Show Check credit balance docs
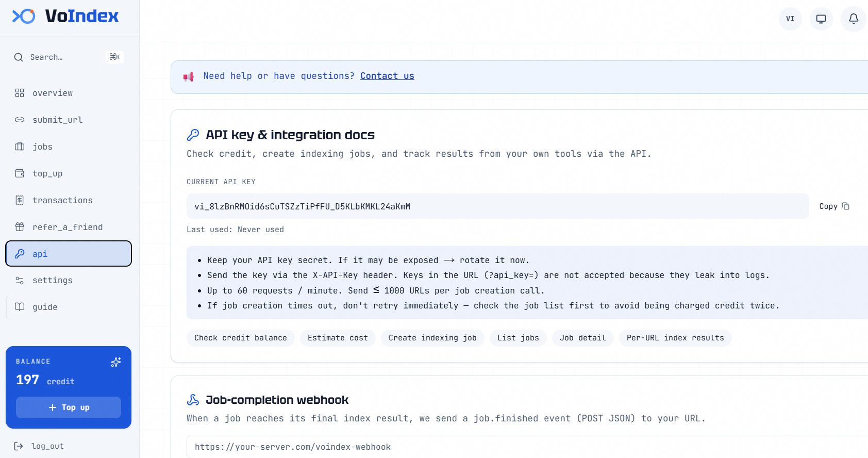Screen dimensions: 868x458 click(241, 338)
